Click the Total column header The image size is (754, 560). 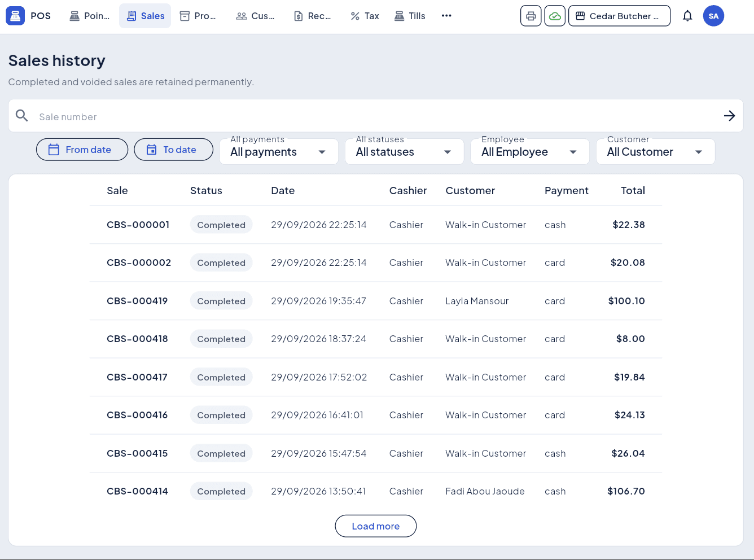[x=633, y=191]
